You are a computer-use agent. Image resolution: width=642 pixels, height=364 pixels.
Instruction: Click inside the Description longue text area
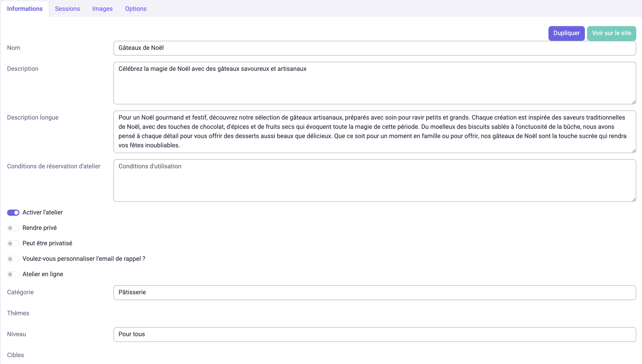[x=375, y=132]
